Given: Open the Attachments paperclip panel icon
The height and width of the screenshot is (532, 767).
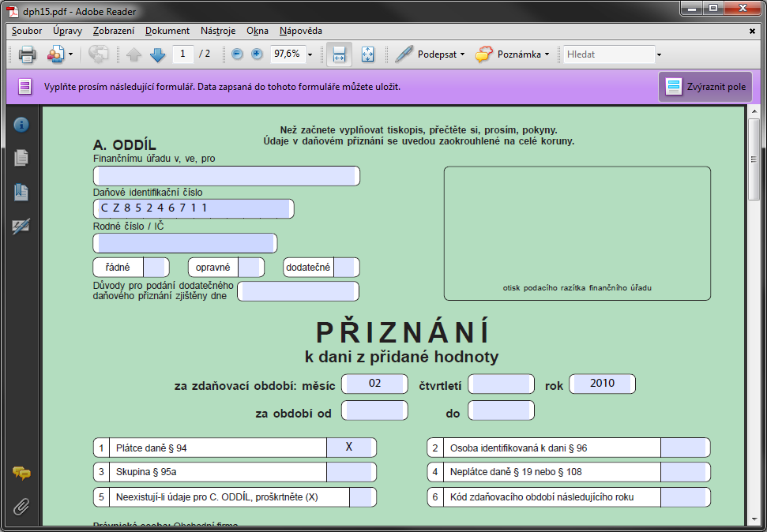Looking at the screenshot, I should [x=21, y=507].
